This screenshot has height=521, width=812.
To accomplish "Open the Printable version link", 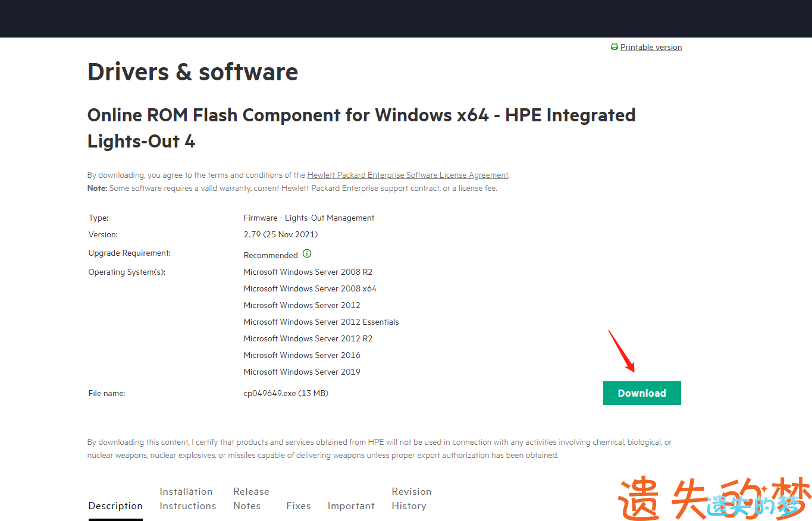I will [651, 47].
